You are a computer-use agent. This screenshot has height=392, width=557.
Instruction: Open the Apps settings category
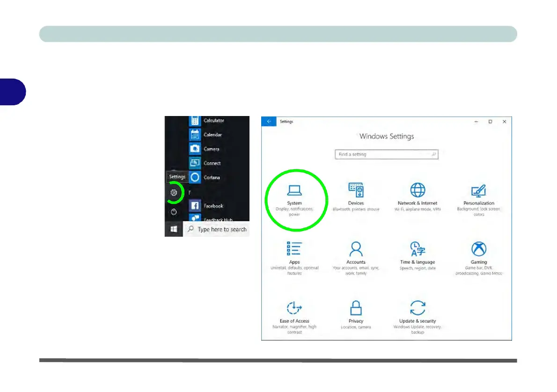pyautogui.click(x=294, y=259)
